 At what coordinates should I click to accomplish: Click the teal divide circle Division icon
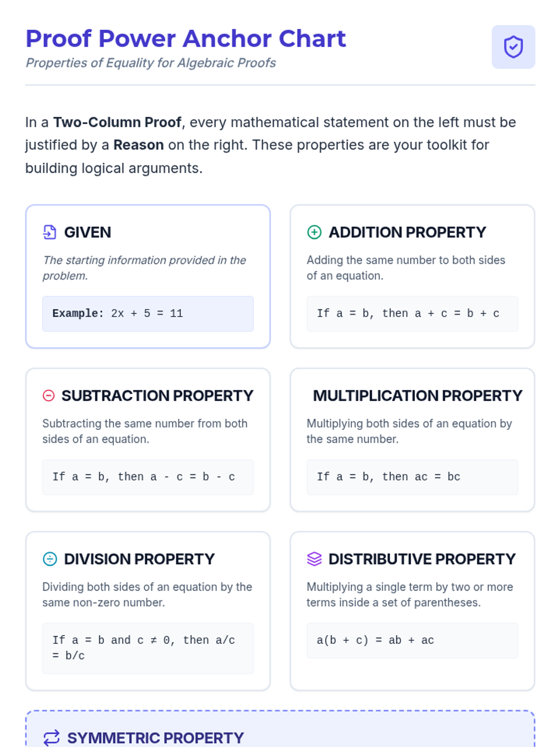point(50,559)
